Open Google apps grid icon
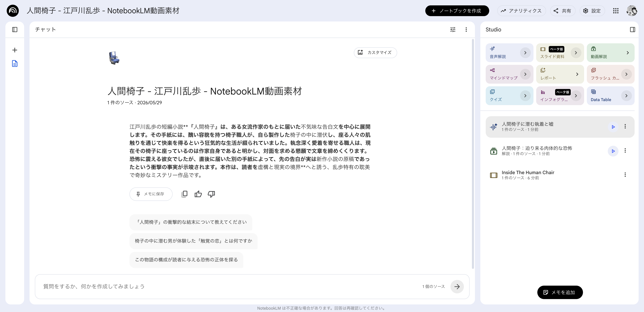The width and height of the screenshot is (644, 312). (x=616, y=11)
